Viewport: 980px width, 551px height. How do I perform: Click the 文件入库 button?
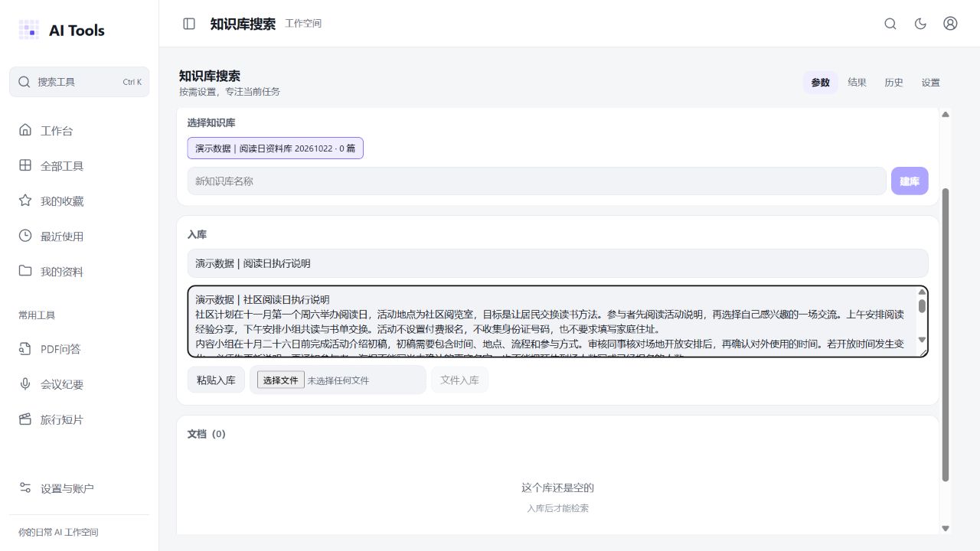pyautogui.click(x=459, y=380)
